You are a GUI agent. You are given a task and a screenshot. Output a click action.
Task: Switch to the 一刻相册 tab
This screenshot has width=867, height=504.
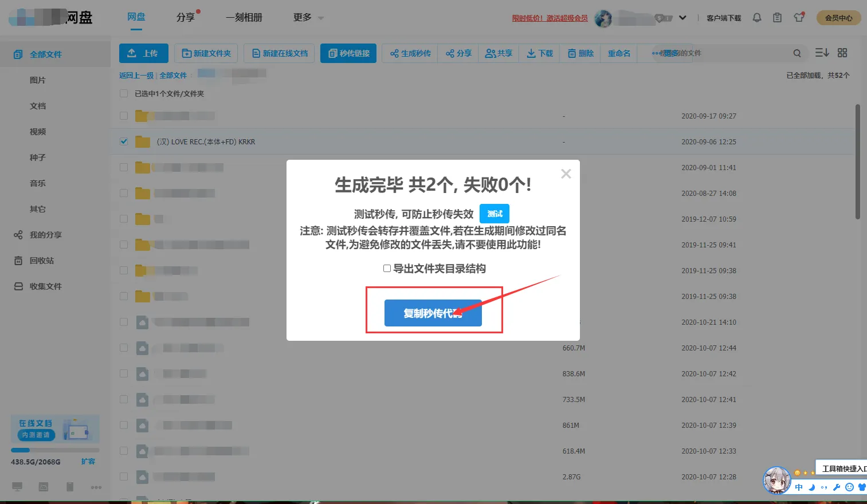[244, 17]
